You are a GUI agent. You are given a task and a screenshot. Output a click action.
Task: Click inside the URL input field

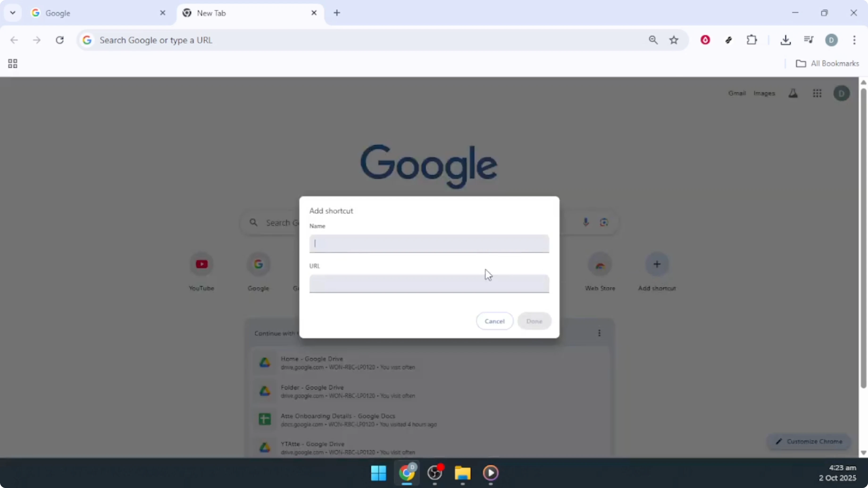point(429,284)
